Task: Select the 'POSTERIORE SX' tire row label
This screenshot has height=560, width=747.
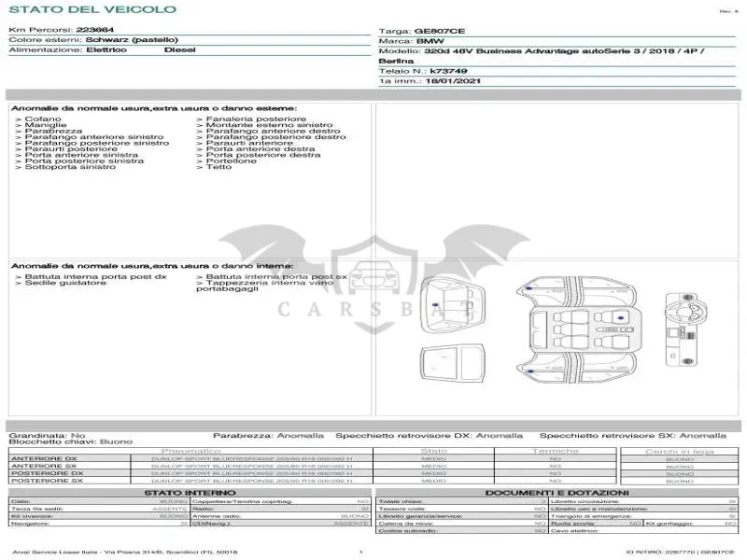Action: [48, 481]
